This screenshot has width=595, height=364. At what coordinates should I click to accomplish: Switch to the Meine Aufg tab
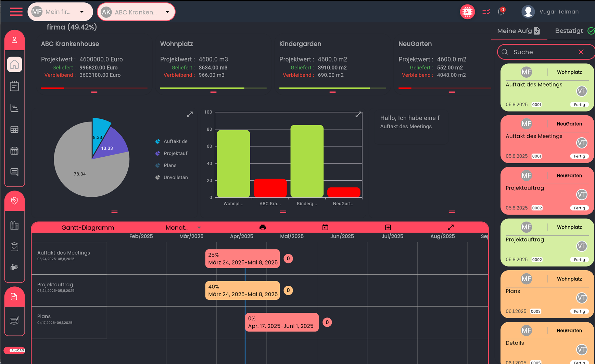click(518, 31)
